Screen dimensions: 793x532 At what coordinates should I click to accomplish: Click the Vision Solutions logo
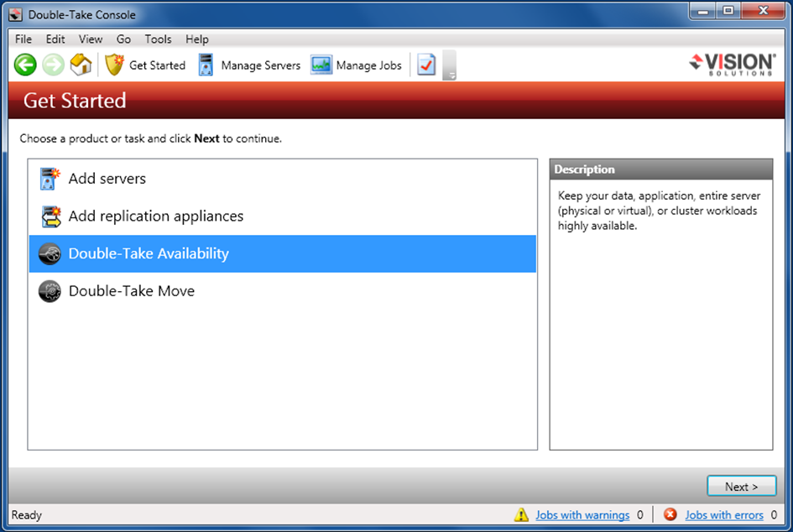point(733,65)
